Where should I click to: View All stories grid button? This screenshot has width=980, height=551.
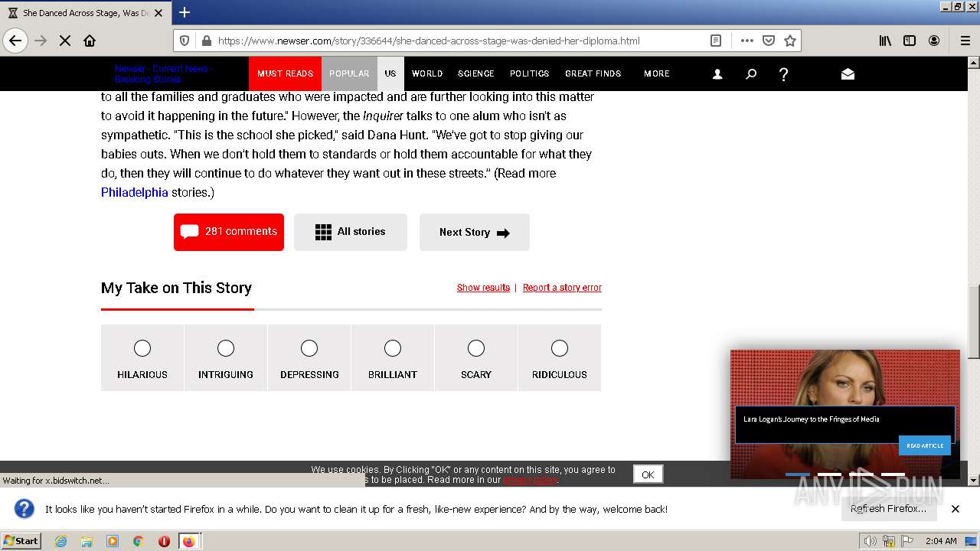pyautogui.click(x=351, y=232)
